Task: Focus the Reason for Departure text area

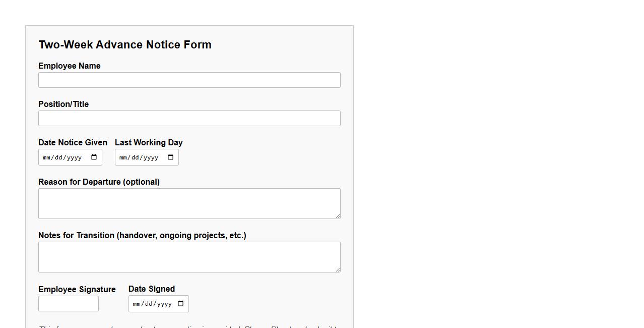Action: click(x=189, y=203)
